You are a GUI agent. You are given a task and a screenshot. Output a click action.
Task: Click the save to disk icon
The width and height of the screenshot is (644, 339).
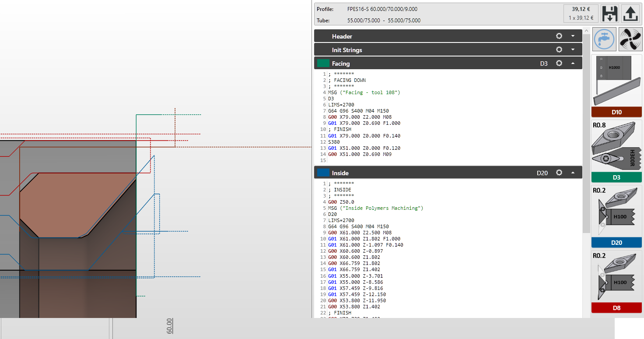point(609,14)
